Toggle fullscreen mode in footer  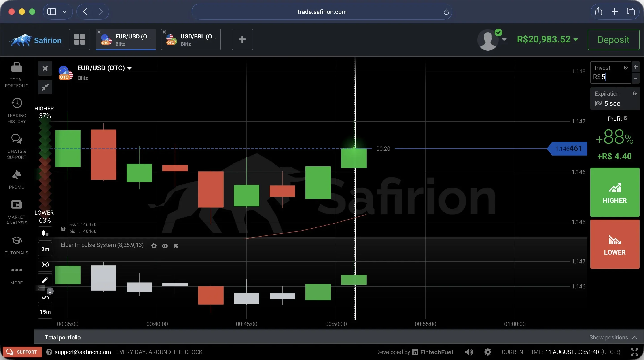[x=635, y=352]
